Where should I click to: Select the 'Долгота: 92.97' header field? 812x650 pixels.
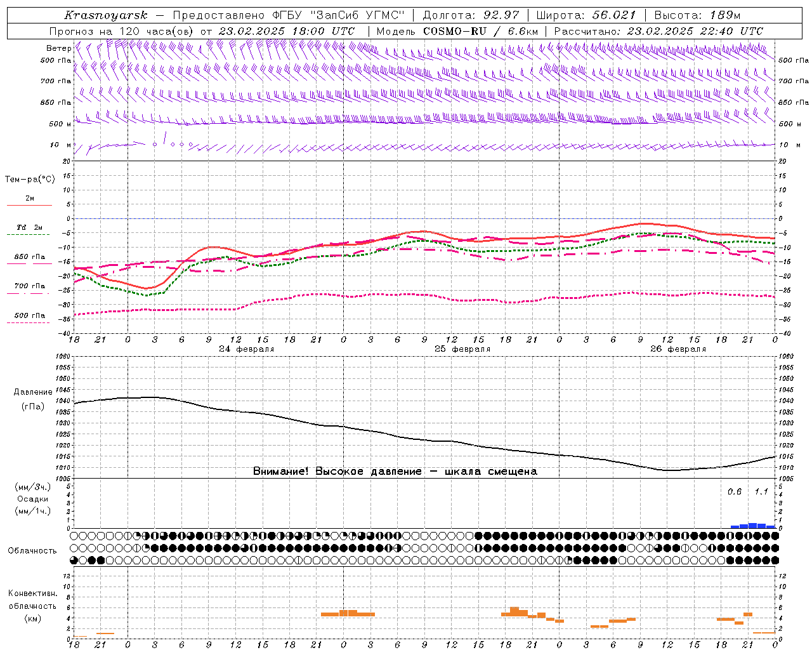[x=471, y=15]
